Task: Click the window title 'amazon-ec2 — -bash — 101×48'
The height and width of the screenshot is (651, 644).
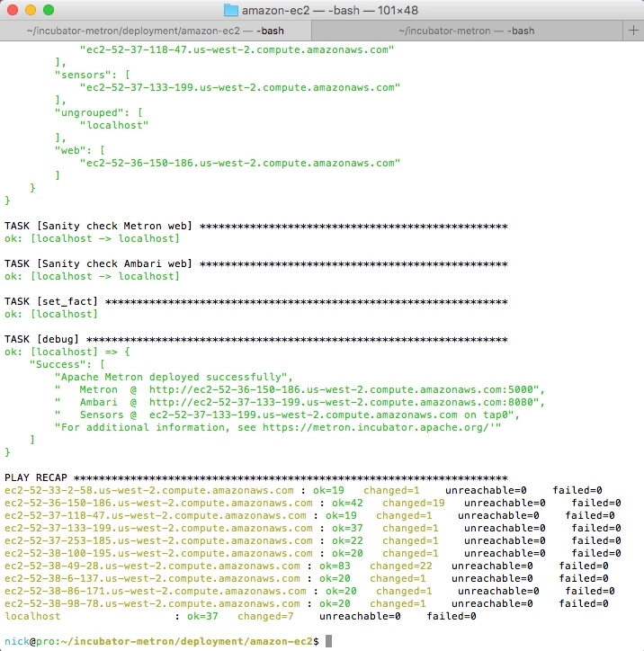Action: [330, 10]
